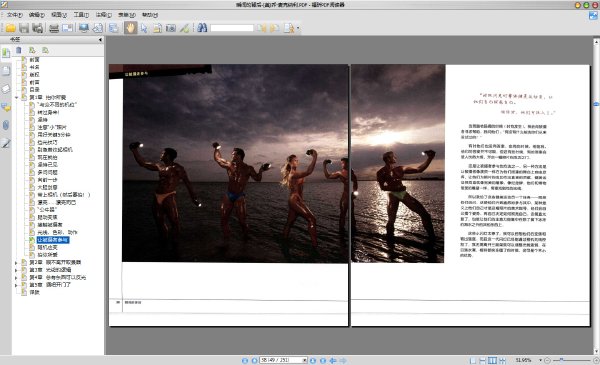Click the search text field in toolbar
The image size is (600, 365).
(232, 28)
